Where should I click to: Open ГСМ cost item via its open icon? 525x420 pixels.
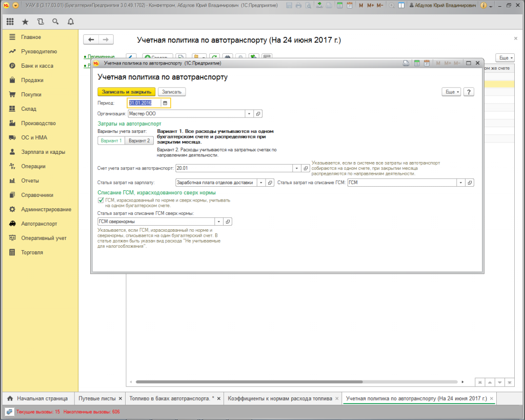470,183
